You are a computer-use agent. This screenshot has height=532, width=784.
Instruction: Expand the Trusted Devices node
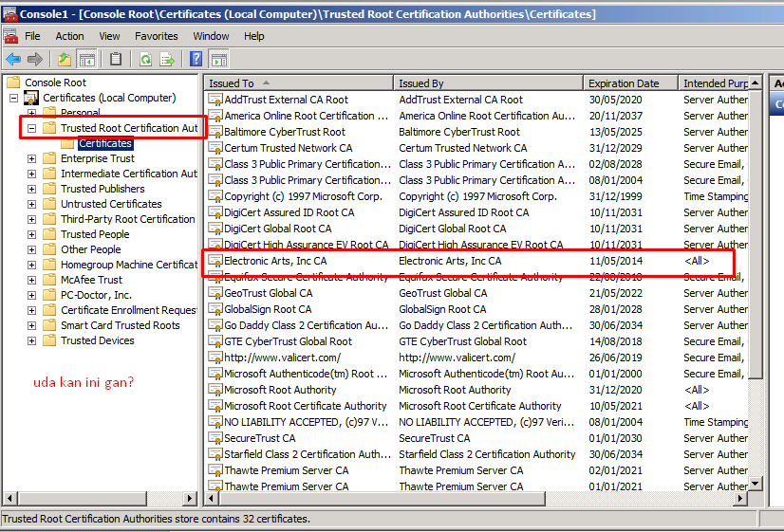tap(32, 340)
